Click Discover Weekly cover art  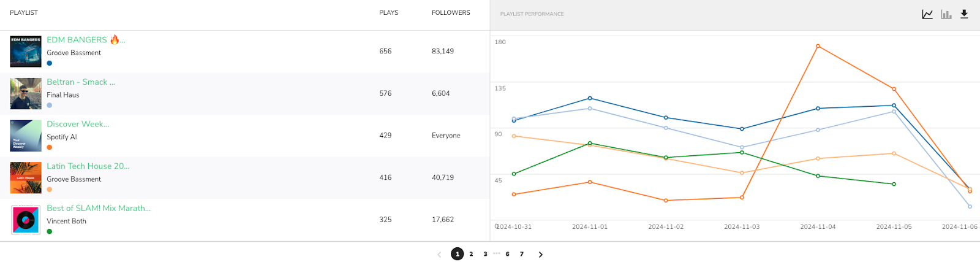(x=26, y=136)
